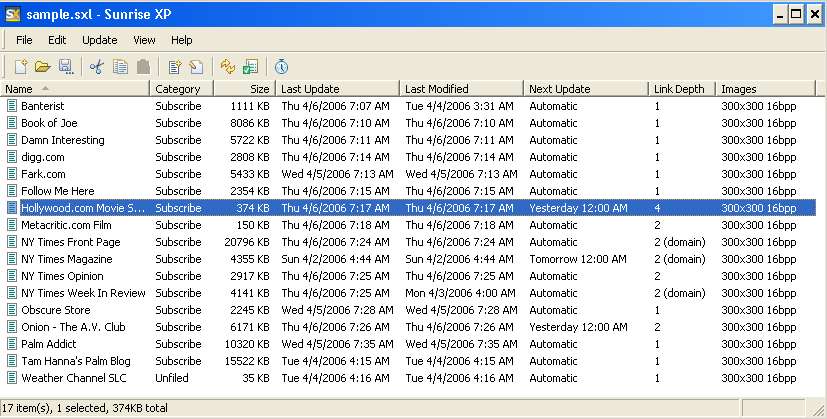Select the Onion - The A.V. Club entry
The image size is (827, 419).
click(x=73, y=327)
